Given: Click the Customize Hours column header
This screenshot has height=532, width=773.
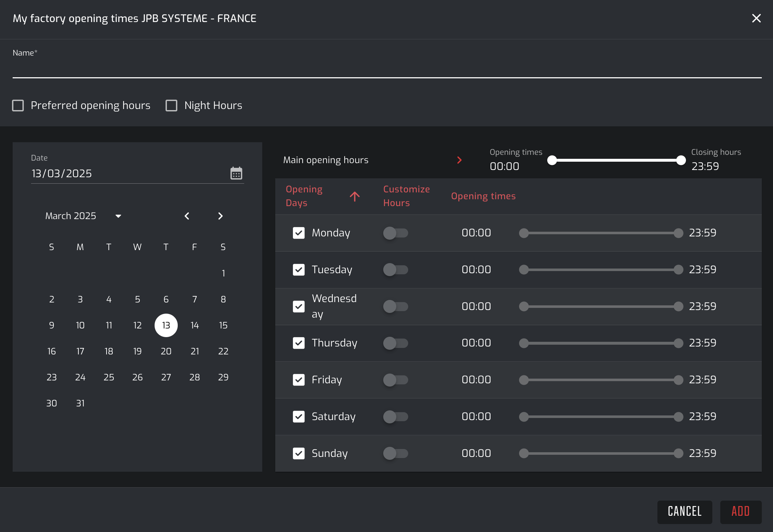Looking at the screenshot, I should pos(406,196).
